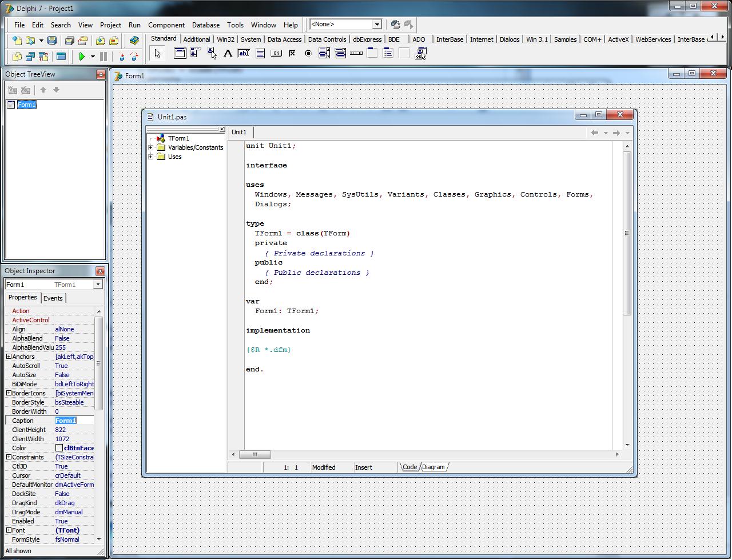Image resolution: width=732 pixels, height=560 pixels.
Task: Select the Label component in palette
Action: point(228,54)
